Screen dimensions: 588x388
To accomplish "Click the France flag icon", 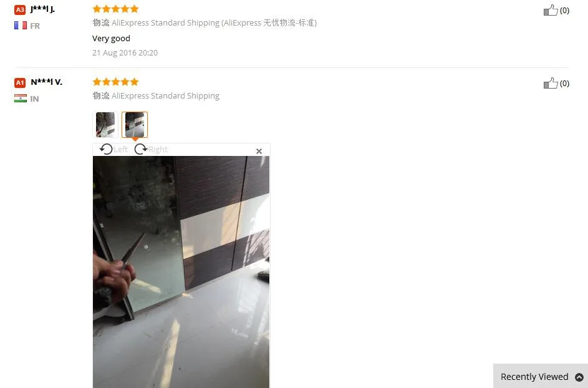I will coord(20,26).
